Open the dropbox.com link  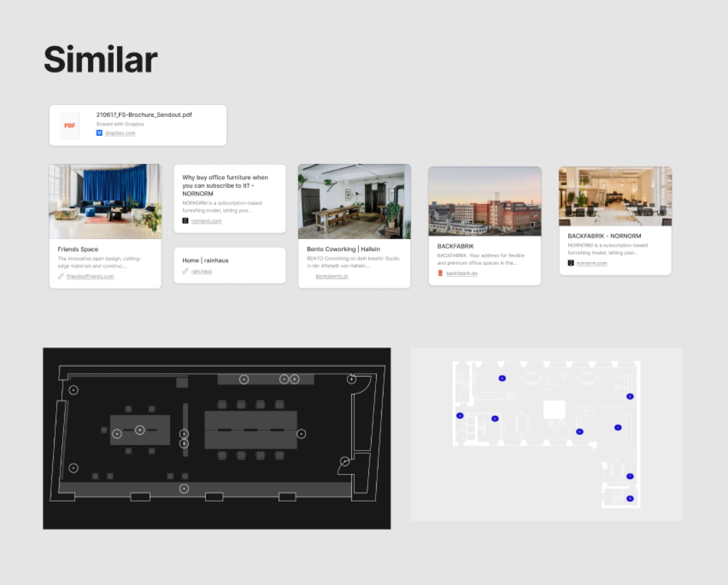point(120,133)
